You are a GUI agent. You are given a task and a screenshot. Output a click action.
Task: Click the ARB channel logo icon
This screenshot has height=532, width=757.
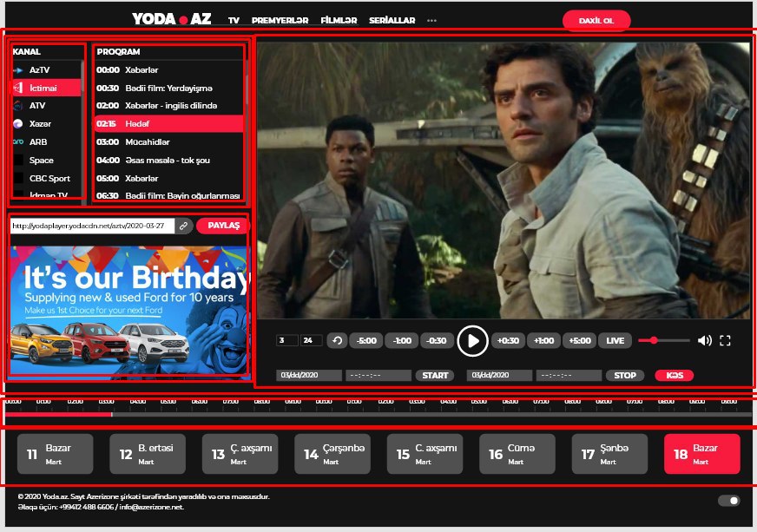pos(18,142)
